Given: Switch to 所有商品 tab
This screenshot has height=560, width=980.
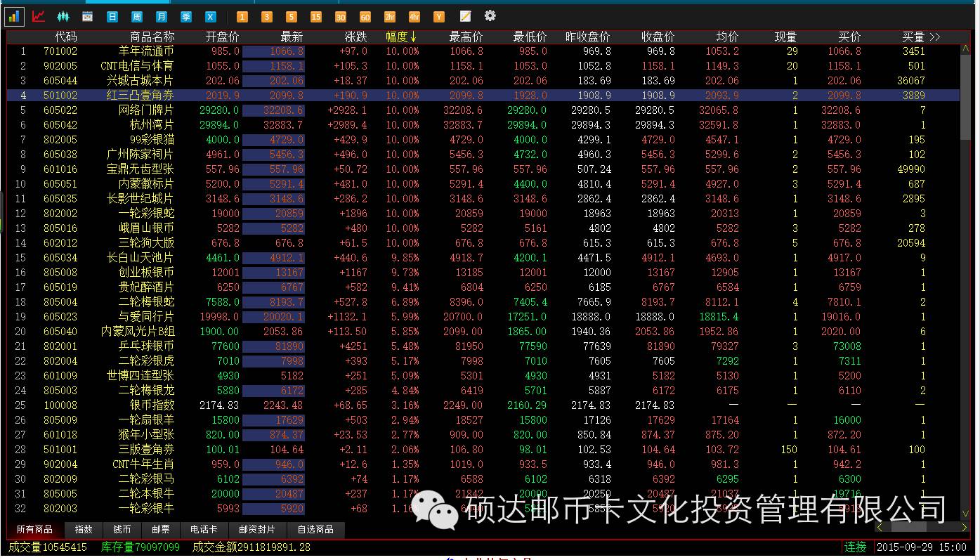Looking at the screenshot, I should 34,530.
